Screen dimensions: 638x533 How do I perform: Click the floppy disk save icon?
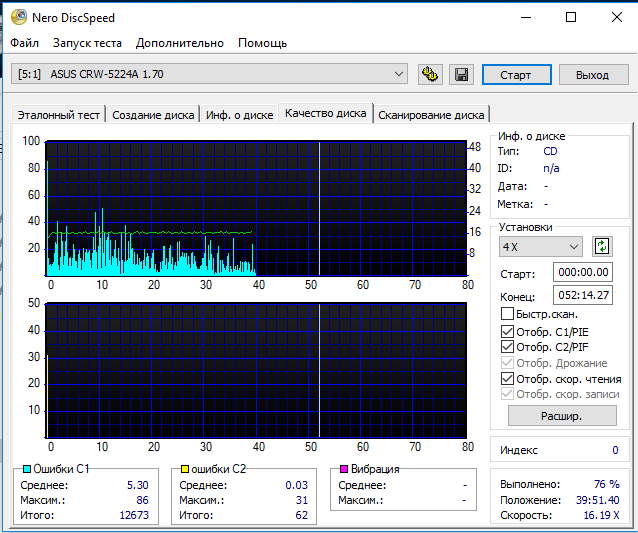461,74
